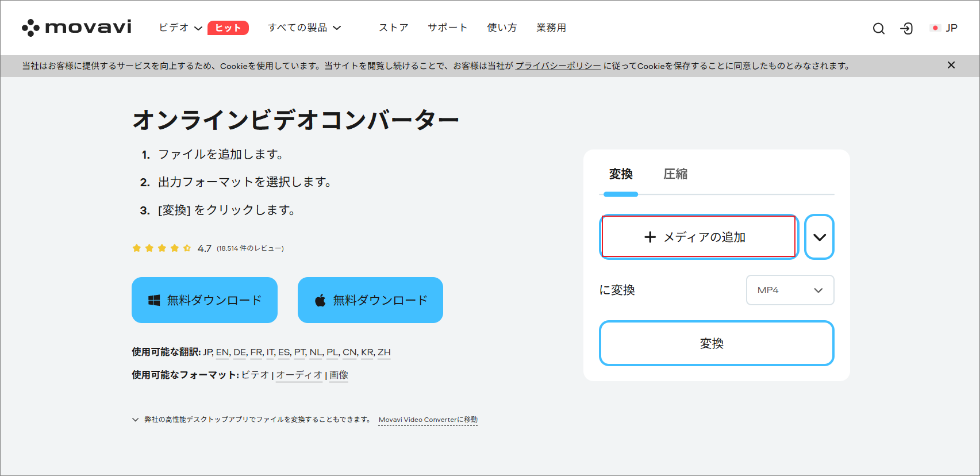Click the オンラインビデオコンバーター heading
The image size is (980, 476).
[295, 120]
